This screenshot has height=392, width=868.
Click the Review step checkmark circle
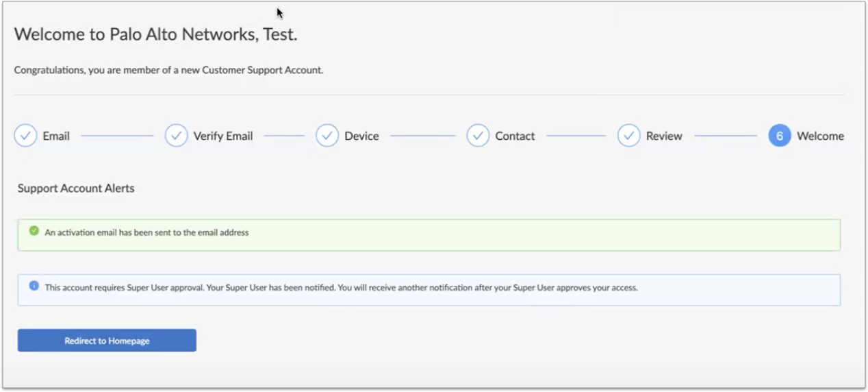pos(628,136)
